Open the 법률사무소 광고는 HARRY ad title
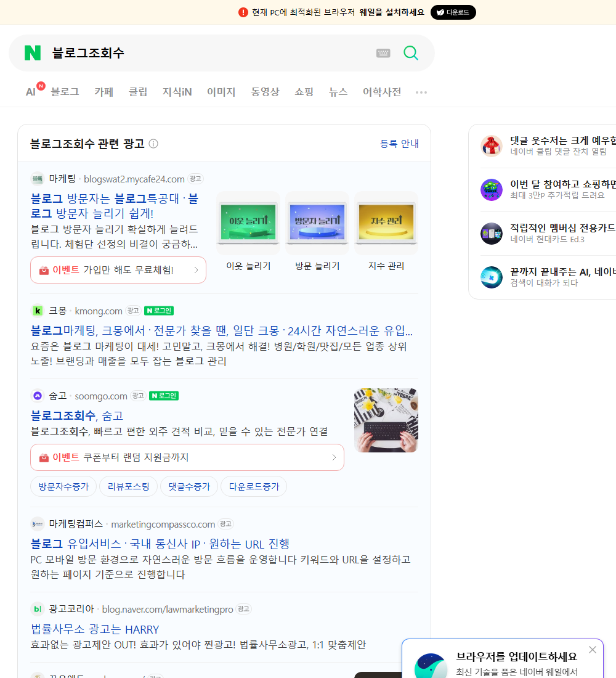This screenshot has width=616, height=678. pyautogui.click(x=95, y=629)
